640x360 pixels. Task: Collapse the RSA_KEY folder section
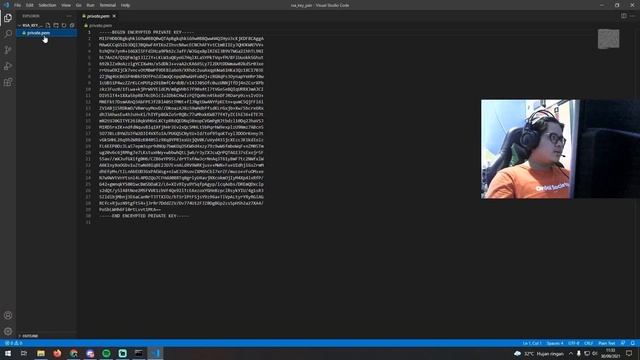point(30,25)
